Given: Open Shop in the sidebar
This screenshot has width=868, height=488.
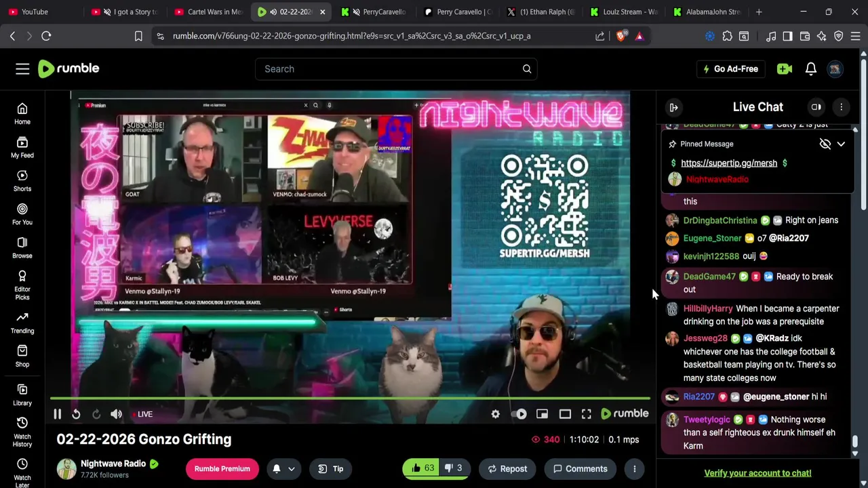Looking at the screenshot, I should coord(22,356).
